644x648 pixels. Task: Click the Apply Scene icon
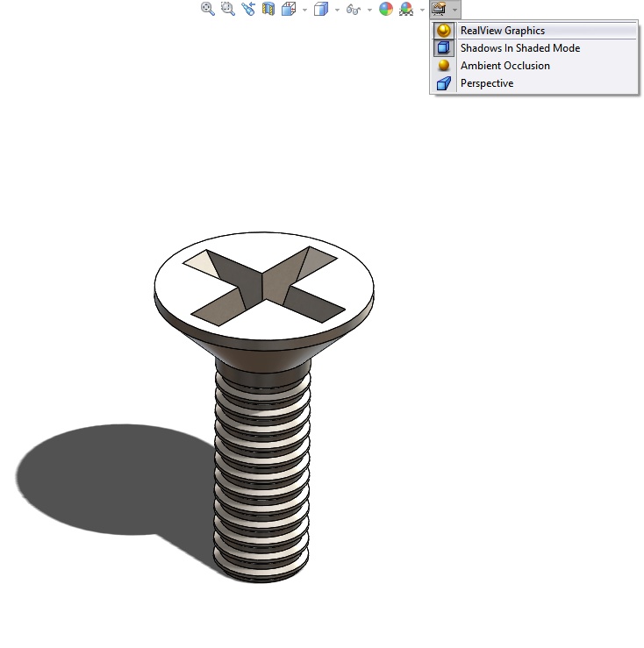(406, 9)
